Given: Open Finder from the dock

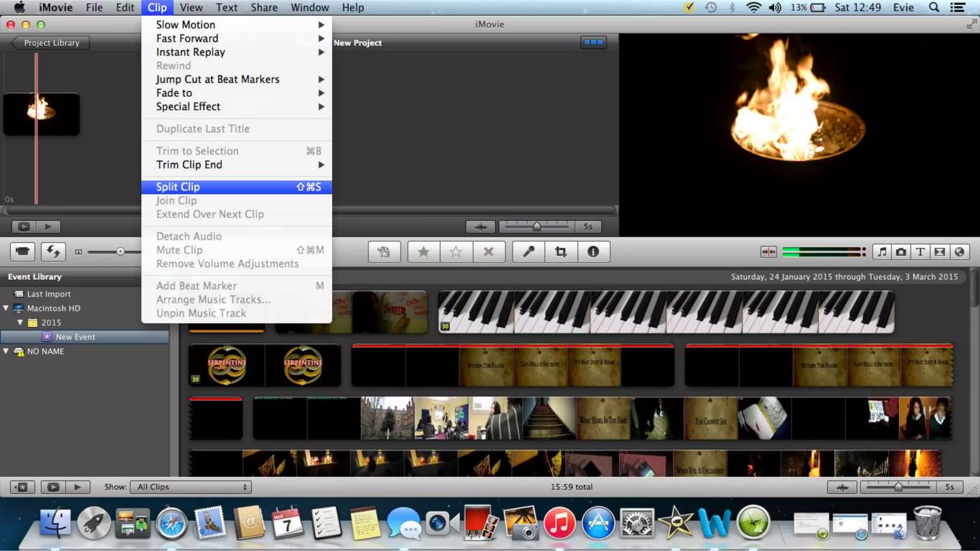Looking at the screenshot, I should [x=55, y=523].
